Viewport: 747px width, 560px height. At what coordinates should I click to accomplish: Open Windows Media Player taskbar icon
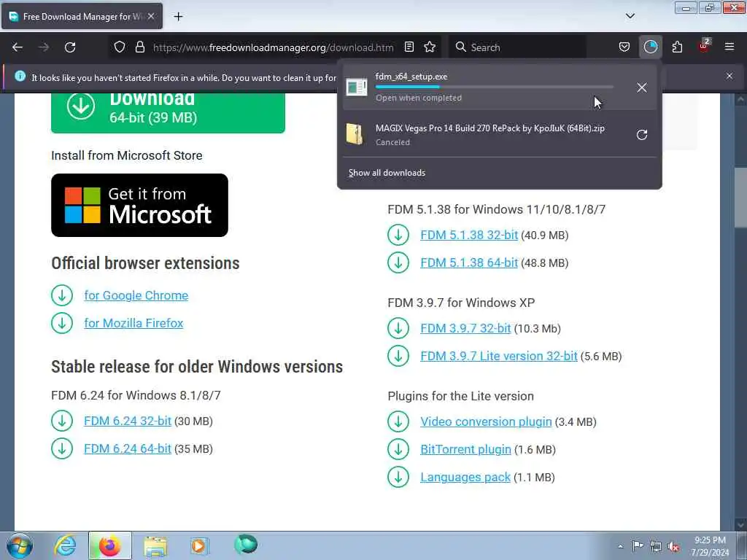coord(198,545)
